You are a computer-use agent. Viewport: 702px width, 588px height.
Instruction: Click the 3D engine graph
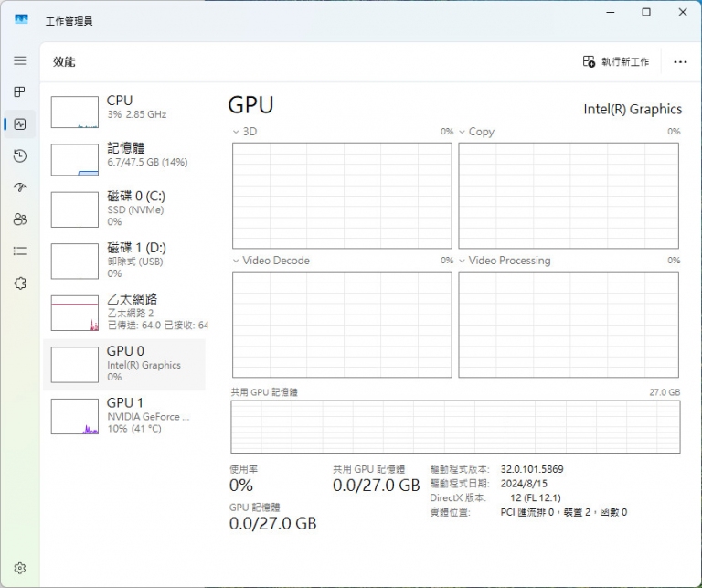pos(342,196)
